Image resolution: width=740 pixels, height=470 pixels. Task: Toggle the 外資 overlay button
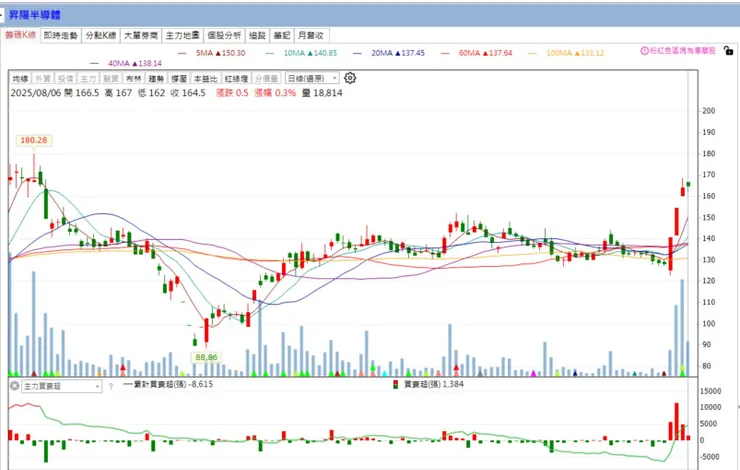[x=43, y=78]
